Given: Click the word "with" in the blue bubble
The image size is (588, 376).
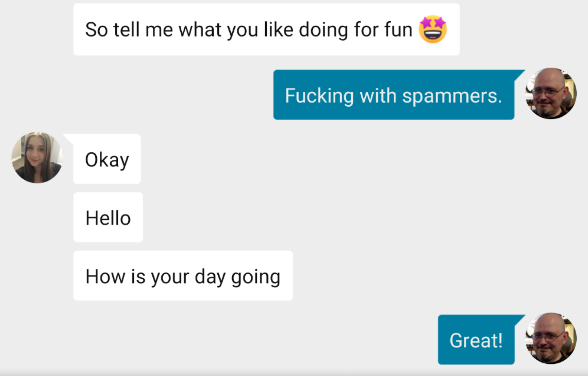Looking at the screenshot, I should pos(378,96).
